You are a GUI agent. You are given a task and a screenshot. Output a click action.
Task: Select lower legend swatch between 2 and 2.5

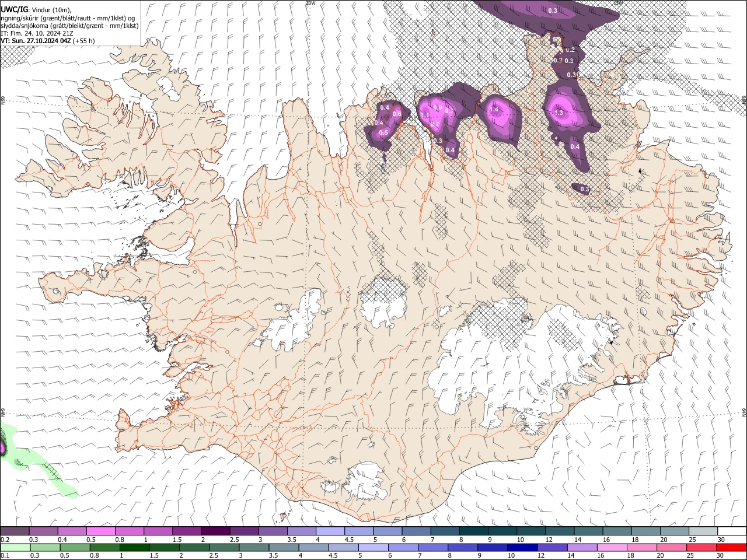tap(195, 547)
